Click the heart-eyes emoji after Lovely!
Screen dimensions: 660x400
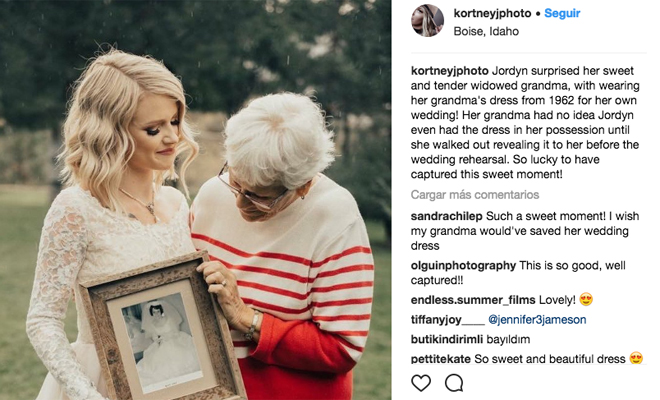click(586, 300)
